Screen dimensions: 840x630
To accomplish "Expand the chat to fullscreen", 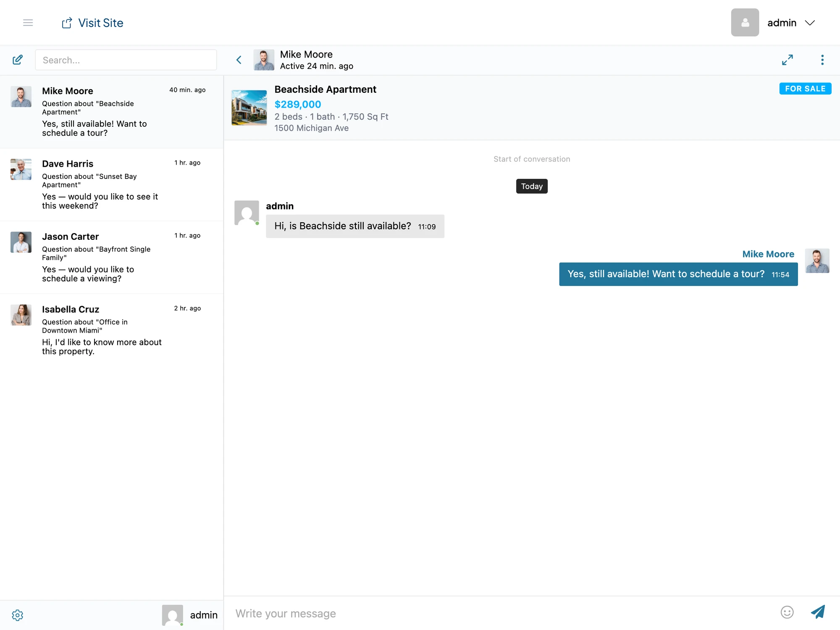I will (x=787, y=60).
